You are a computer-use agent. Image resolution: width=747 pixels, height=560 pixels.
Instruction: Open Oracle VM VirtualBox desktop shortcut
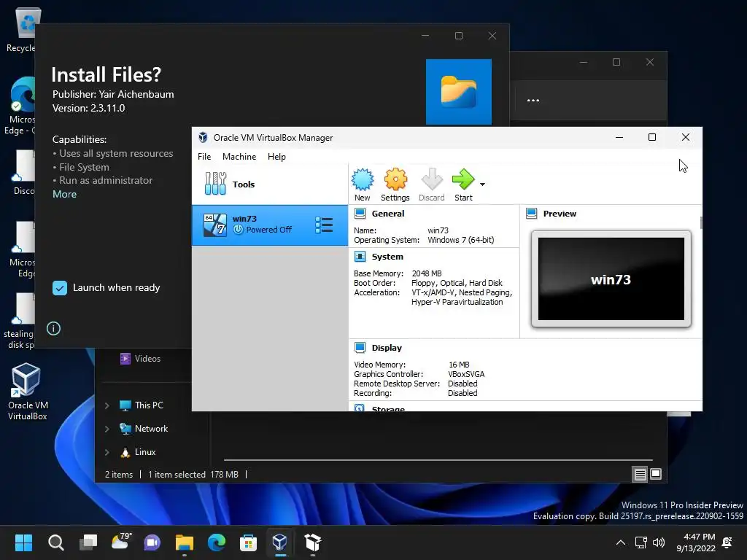(x=27, y=392)
